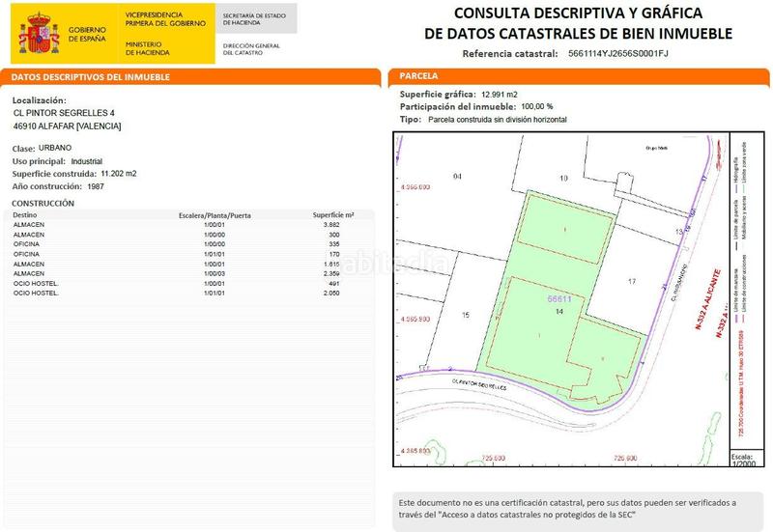Click the Escala 1/2000 scale box
773x532 pixels.
(742, 458)
